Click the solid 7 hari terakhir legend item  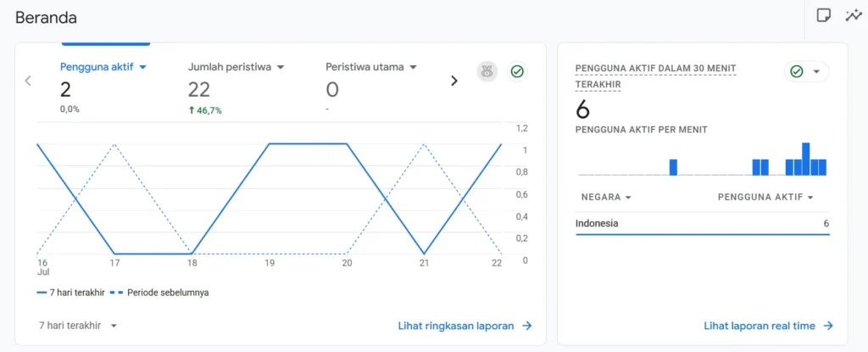coord(70,292)
